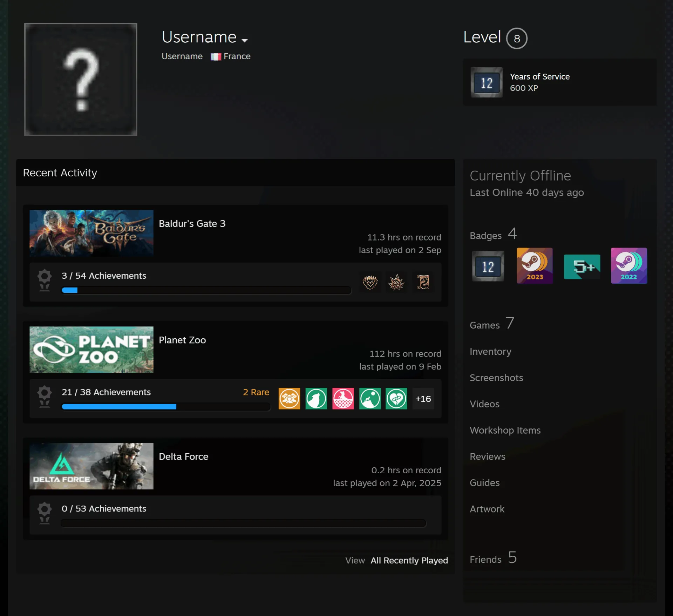The height and width of the screenshot is (616, 673).
Task: Show the +16 more Planet Zoo achievements
Action: (423, 399)
